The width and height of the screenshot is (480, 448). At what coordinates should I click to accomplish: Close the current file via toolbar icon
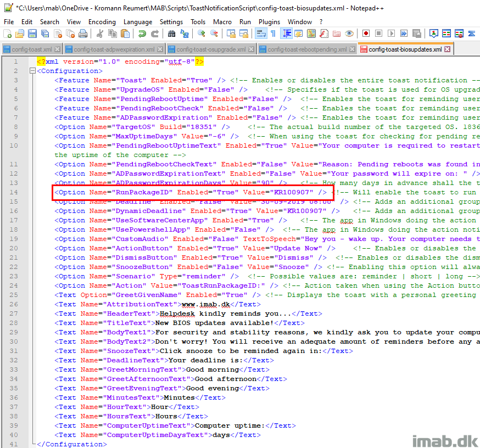click(58, 33)
